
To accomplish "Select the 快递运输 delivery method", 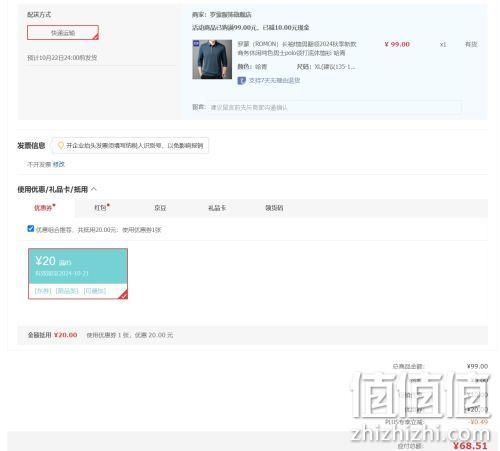I will click(63, 33).
